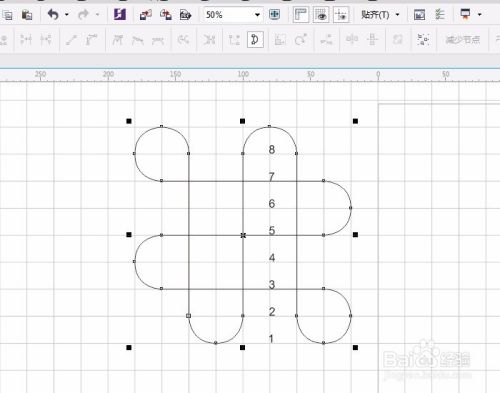Select the highlighted square node on the bottom-left loop
Screen dimensions: 500x393
click(x=188, y=316)
